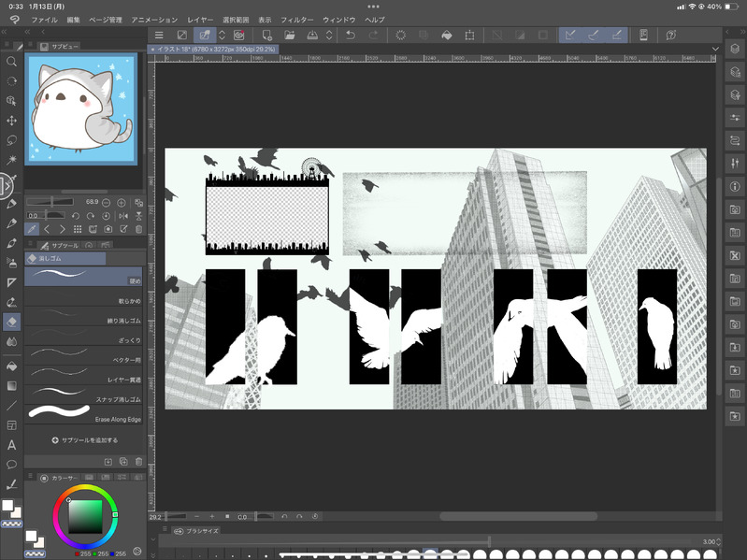The image size is (747, 560).
Task: Click the Undo arrow in command bar
Action: point(351,35)
